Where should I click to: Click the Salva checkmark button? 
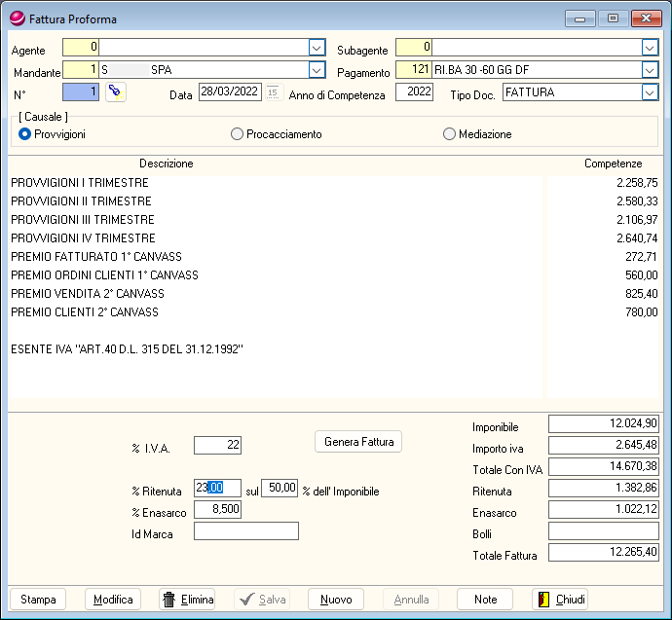pos(262,600)
